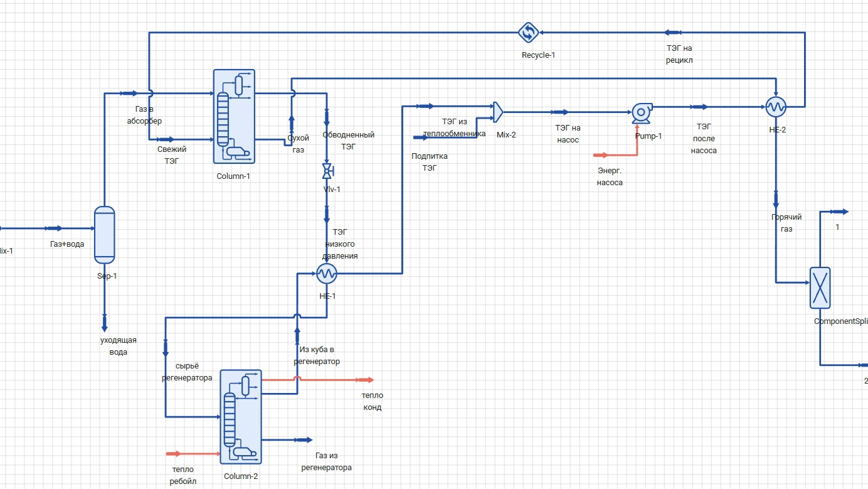Click the 'Подпитка ТЭГ' feed stream arrow
The image size is (868, 489).
coord(420,137)
